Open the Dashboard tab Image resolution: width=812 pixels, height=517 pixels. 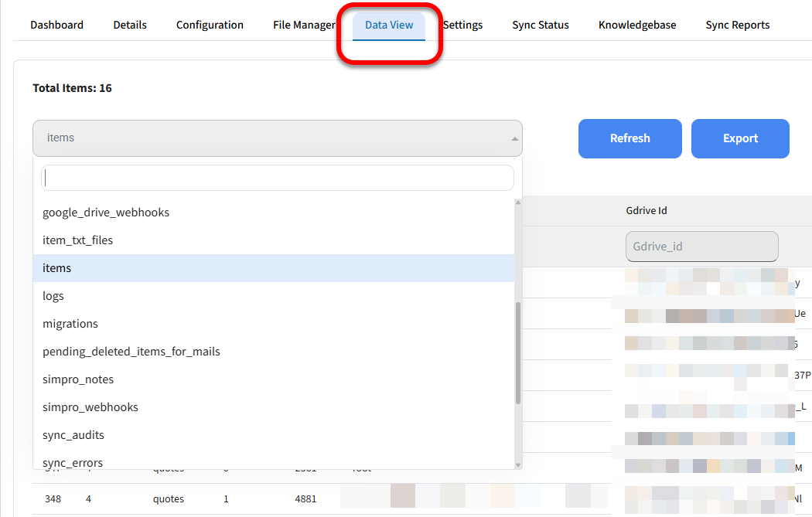(56, 25)
